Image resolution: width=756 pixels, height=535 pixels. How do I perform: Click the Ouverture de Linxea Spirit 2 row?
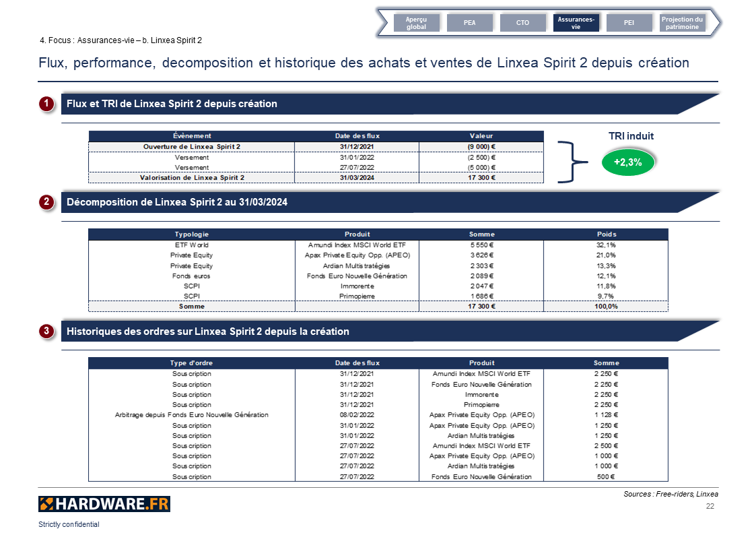(x=316, y=147)
